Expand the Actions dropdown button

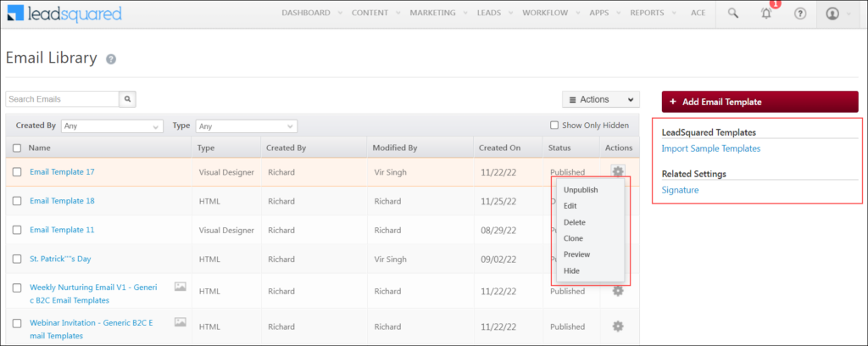pos(601,100)
